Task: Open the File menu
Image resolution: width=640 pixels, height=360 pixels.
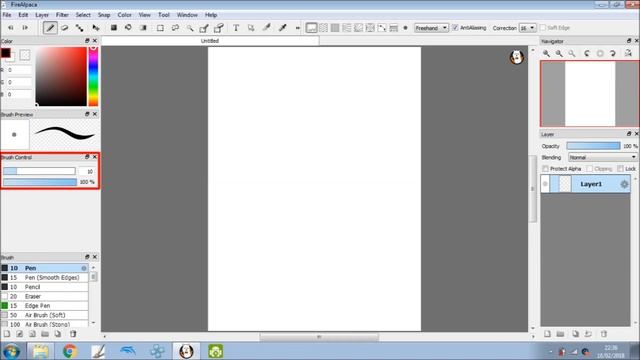Action: [7, 15]
